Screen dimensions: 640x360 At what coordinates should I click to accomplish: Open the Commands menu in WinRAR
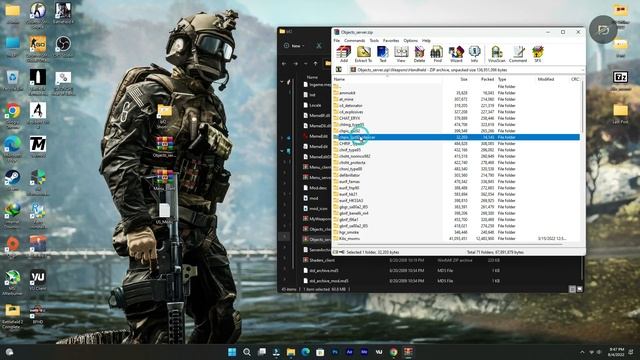point(355,41)
